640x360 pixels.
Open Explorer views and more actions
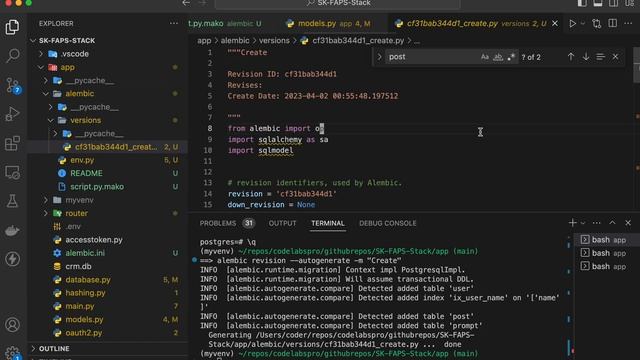point(174,23)
